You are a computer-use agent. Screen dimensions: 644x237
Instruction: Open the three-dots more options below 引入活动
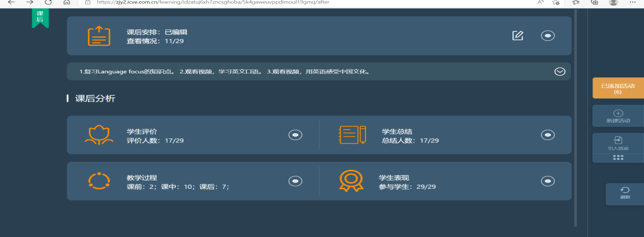[x=618, y=157]
